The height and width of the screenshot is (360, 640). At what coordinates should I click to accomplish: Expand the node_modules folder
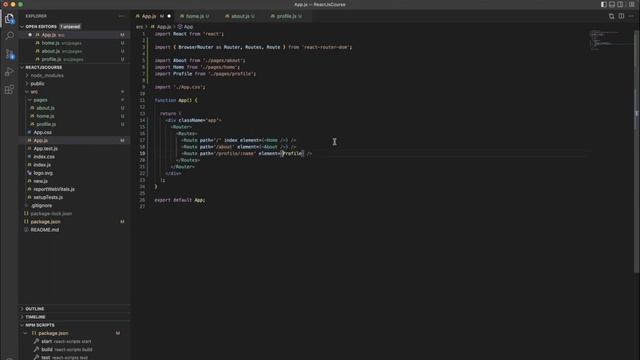tap(47, 76)
